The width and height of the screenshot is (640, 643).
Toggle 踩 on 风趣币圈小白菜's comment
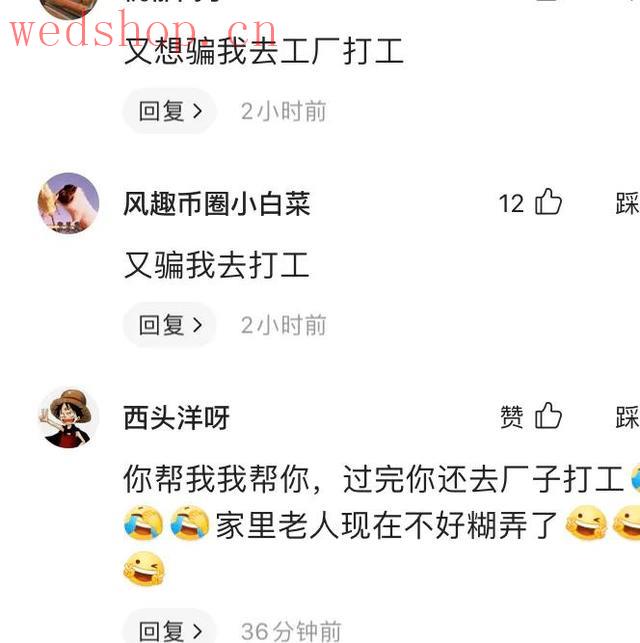[628, 203]
